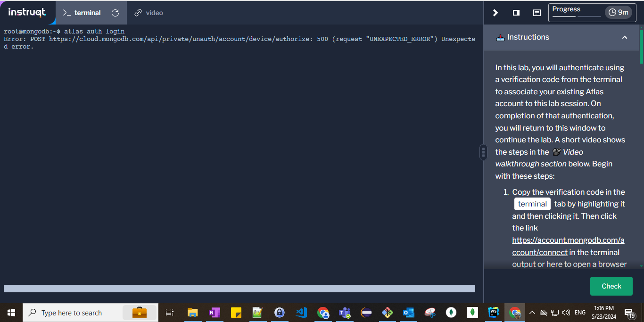Click the split-panel layout icon
Screen dimensions: 644x322
(516, 13)
